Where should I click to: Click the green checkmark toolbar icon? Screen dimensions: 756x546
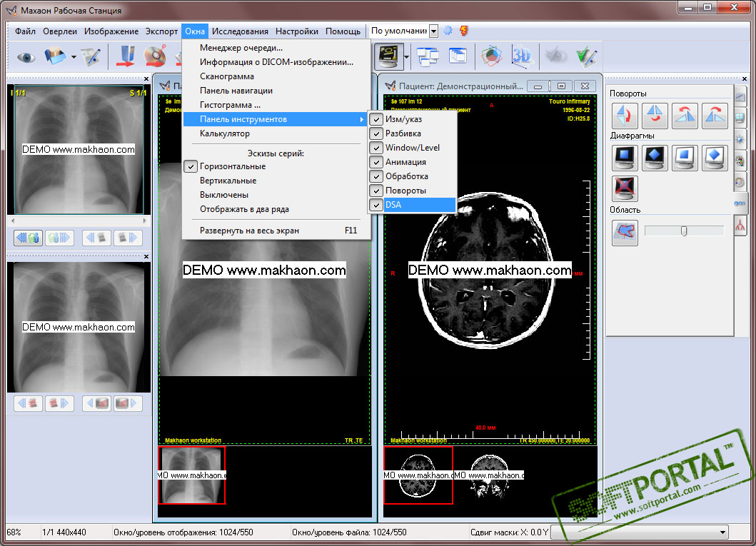[x=586, y=57]
